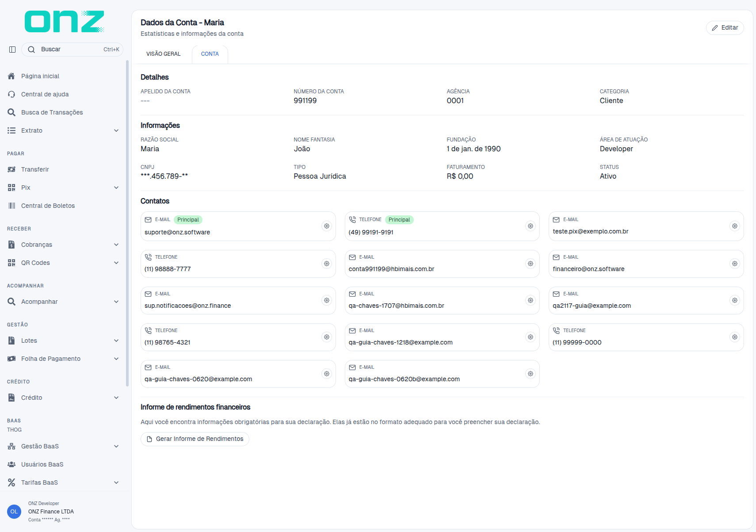Toggle the sidebar collapse icon

[12, 50]
